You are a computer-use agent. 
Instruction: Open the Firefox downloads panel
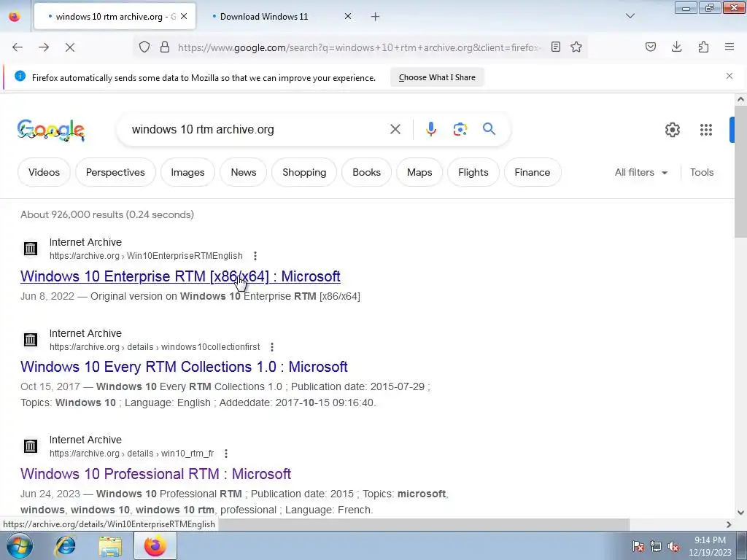pyautogui.click(x=676, y=47)
